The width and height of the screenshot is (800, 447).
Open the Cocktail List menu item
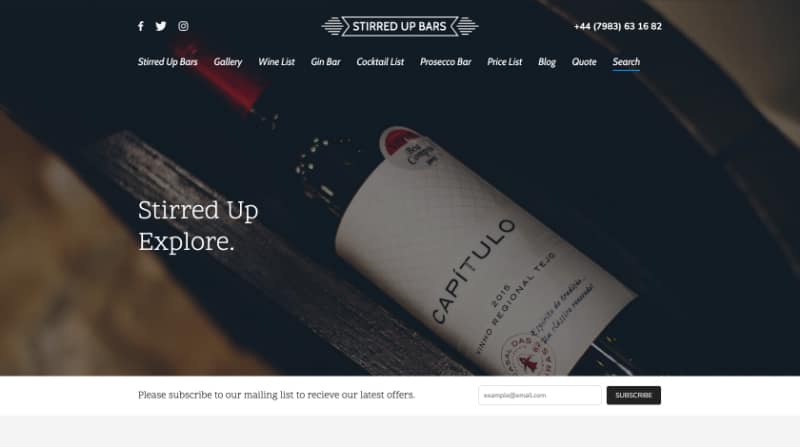(380, 62)
